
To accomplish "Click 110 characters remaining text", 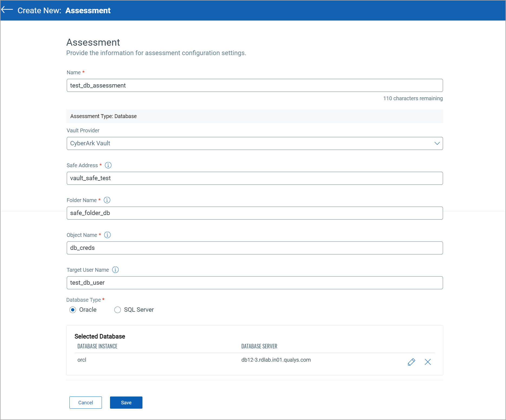I will 413,98.
